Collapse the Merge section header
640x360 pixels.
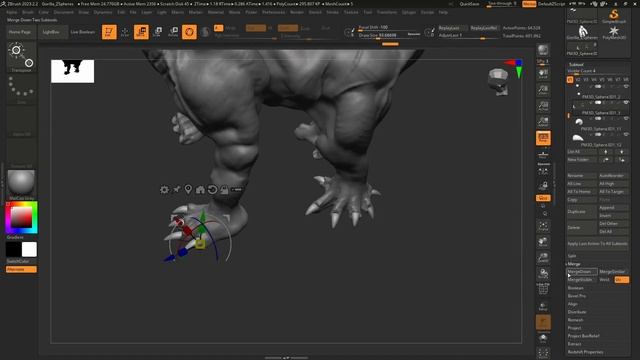[x=574, y=264]
